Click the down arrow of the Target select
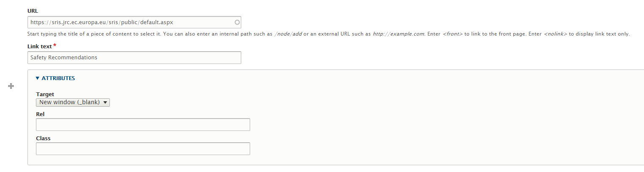Screen dimensions: 644x172 coord(105,102)
